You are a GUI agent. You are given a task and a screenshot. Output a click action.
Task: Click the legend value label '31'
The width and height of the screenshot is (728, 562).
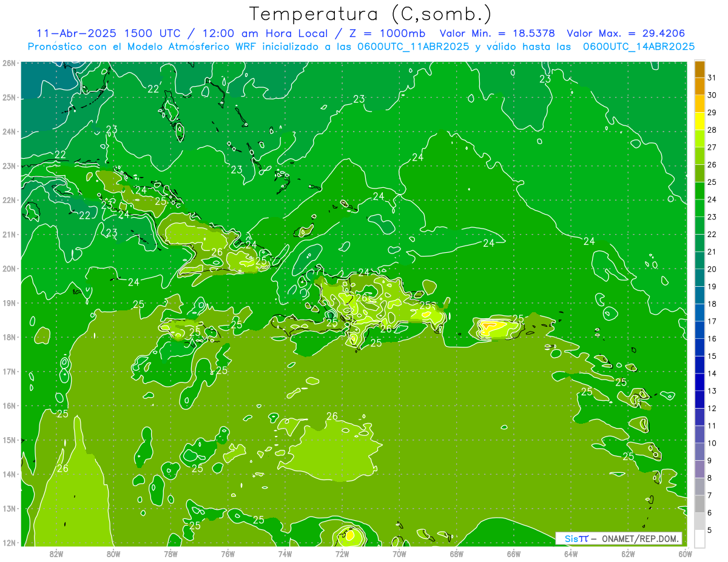tap(712, 78)
